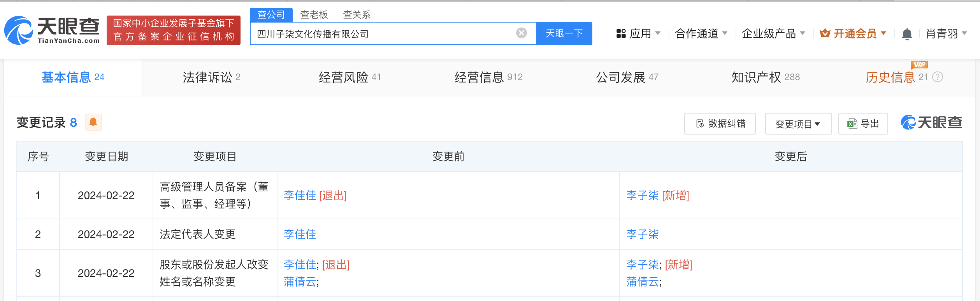The image size is (980, 301).
Task: Clear the search box with X icon
Action: [x=521, y=33]
